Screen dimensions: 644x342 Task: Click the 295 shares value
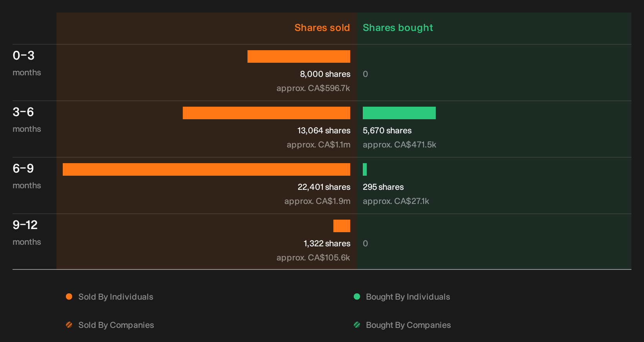pyautogui.click(x=383, y=187)
